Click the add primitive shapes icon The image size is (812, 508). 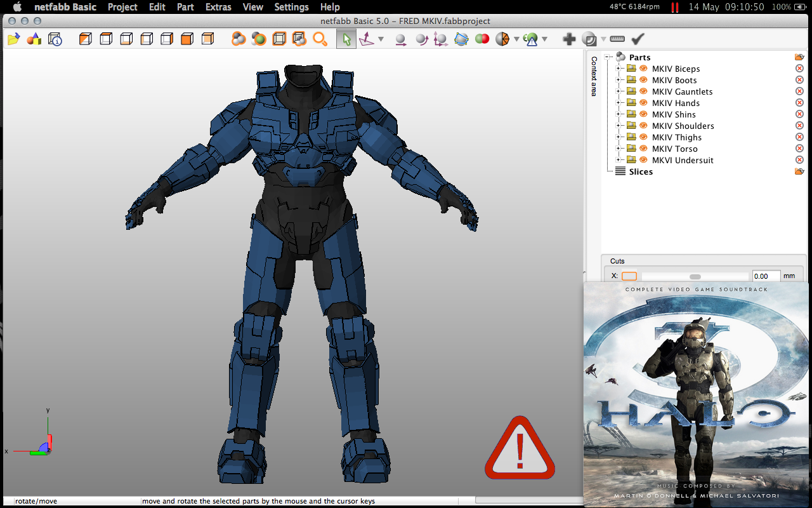[x=34, y=39]
